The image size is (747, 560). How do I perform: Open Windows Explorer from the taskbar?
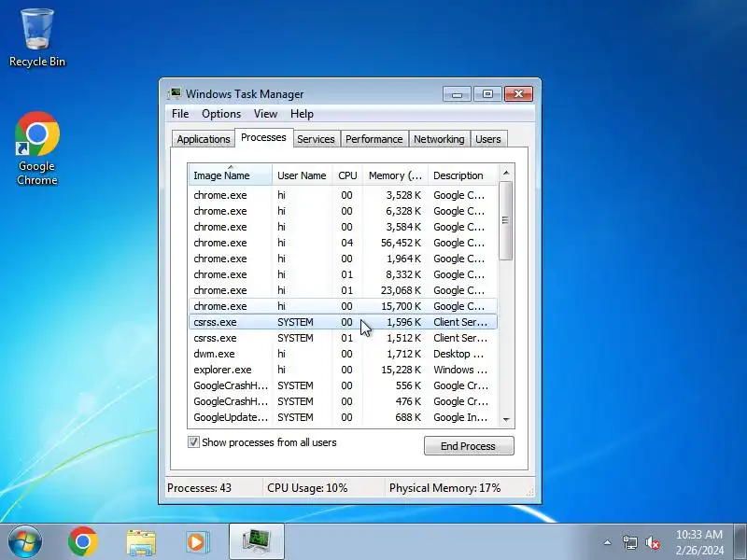coord(141,542)
